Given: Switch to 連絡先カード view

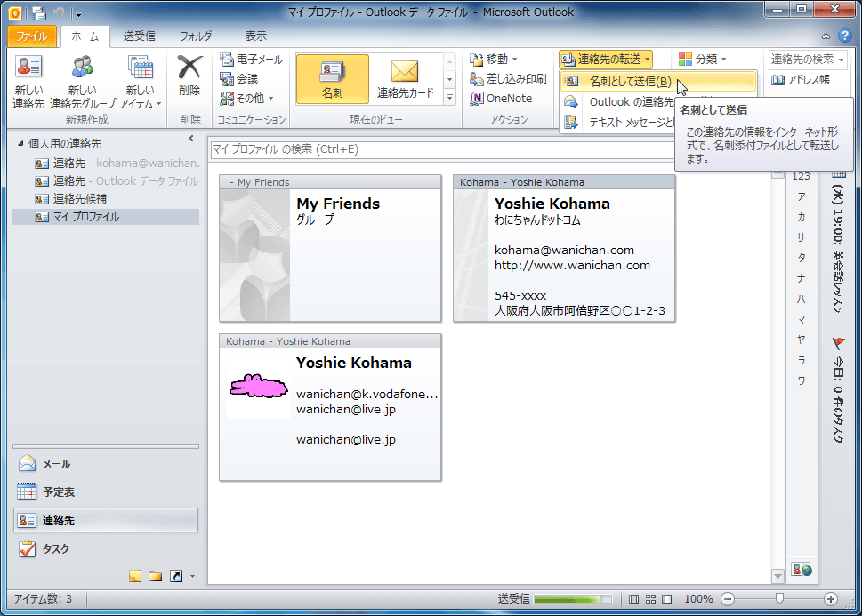Looking at the screenshot, I should click(x=405, y=78).
